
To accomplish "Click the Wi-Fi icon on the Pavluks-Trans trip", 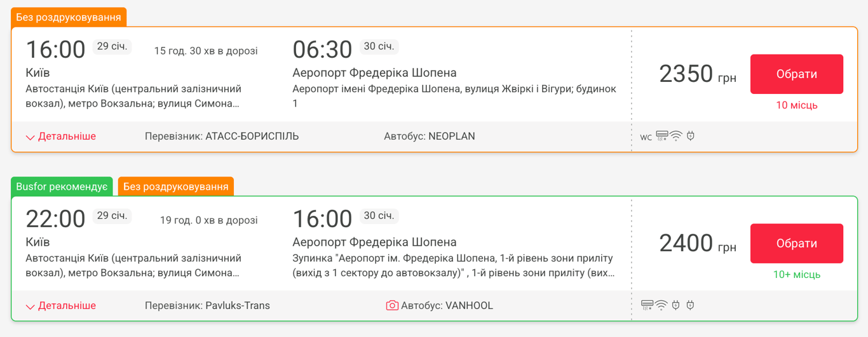I will pyautogui.click(x=661, y=305).
